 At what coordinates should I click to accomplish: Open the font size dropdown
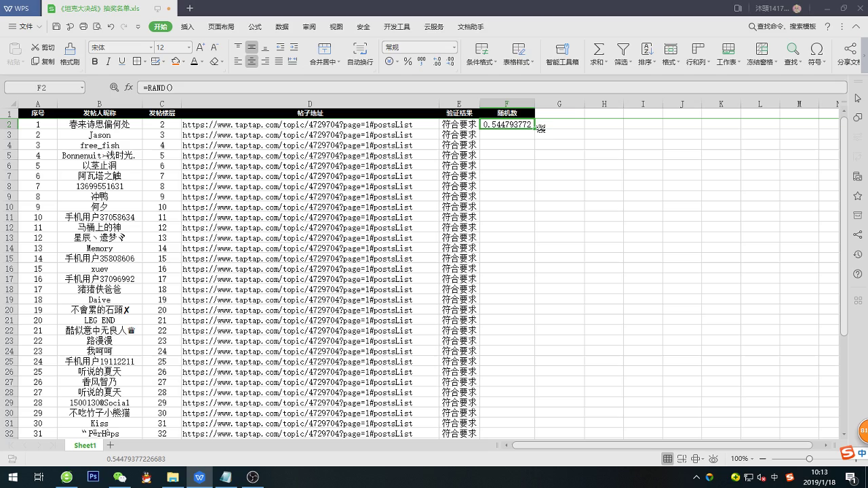pos(189,47)
